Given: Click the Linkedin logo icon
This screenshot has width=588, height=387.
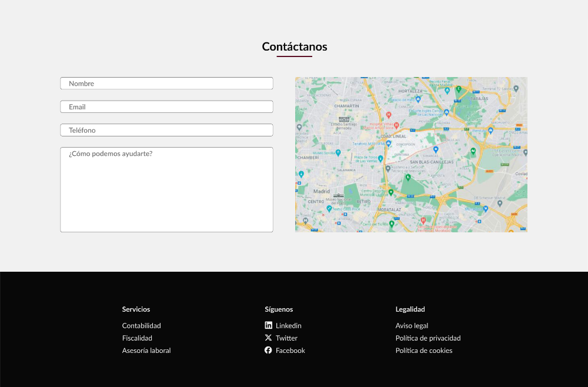Looking at the screenshot, I should point(269,325).
